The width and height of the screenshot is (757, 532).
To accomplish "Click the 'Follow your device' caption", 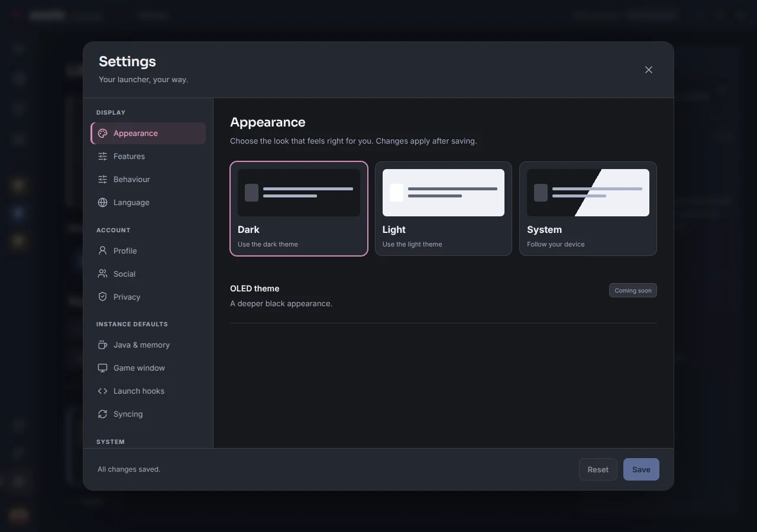I will [x=556, y=244].
